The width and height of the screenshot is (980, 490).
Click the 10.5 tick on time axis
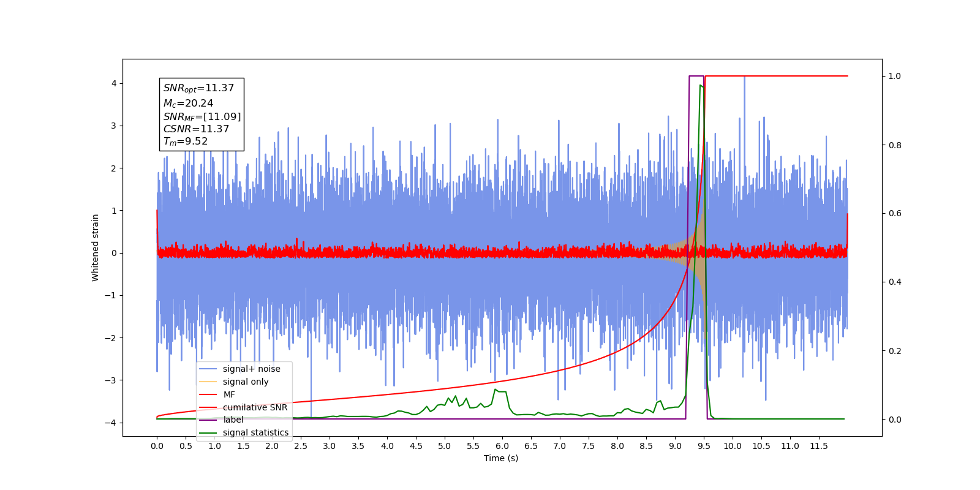(761, 446)
